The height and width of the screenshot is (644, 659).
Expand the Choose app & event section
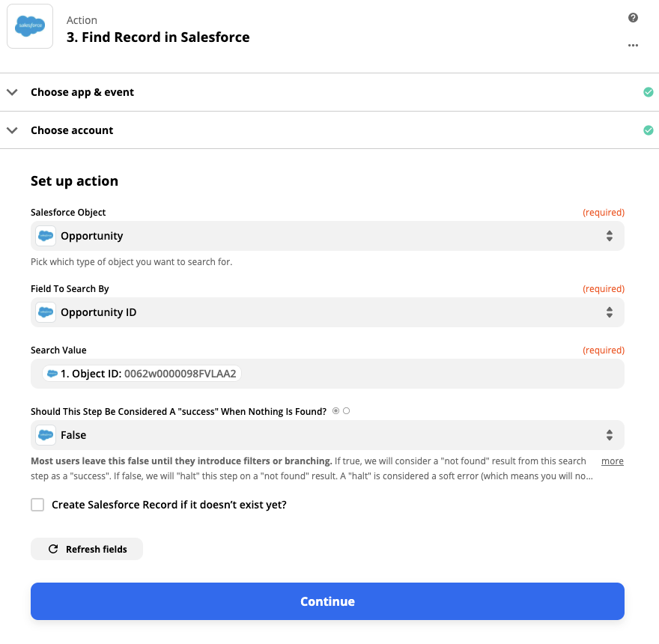coord(12,92)
